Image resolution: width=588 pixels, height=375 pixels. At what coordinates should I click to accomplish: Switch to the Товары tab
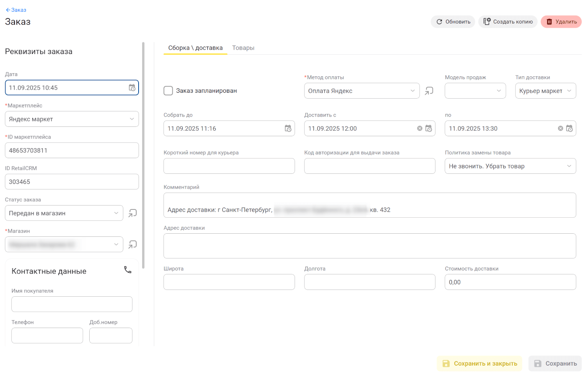[243, 48]
